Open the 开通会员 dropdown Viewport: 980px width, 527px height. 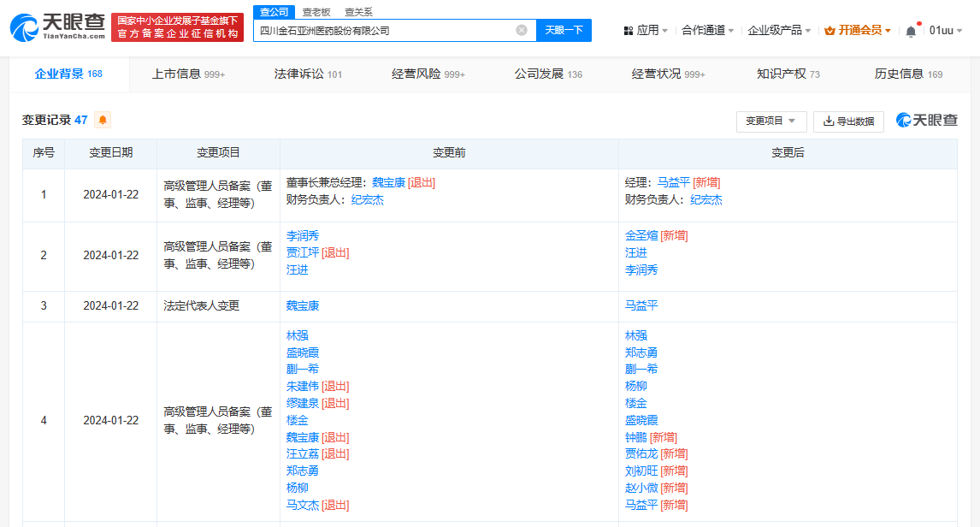(x=858, y=30)
